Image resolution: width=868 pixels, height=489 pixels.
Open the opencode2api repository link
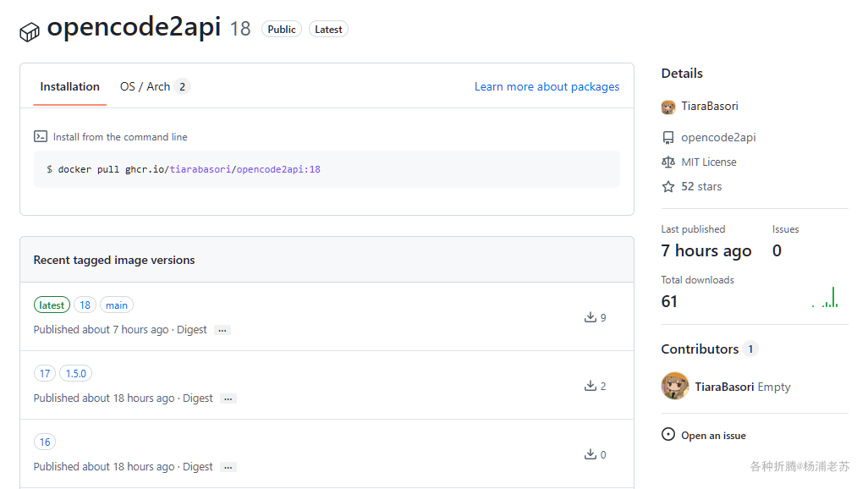click(718, 137)
